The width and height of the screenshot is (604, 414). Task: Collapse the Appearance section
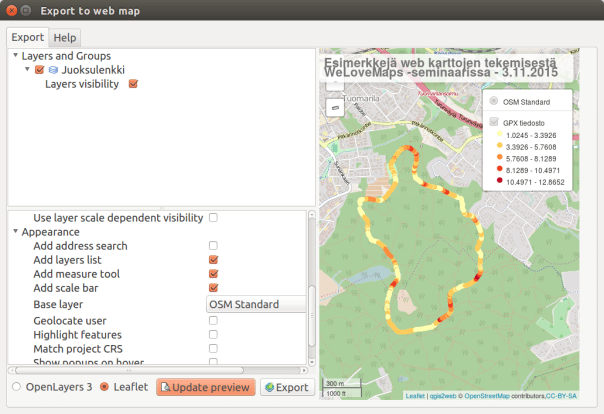pyautogui.click(x=15, y=231)
